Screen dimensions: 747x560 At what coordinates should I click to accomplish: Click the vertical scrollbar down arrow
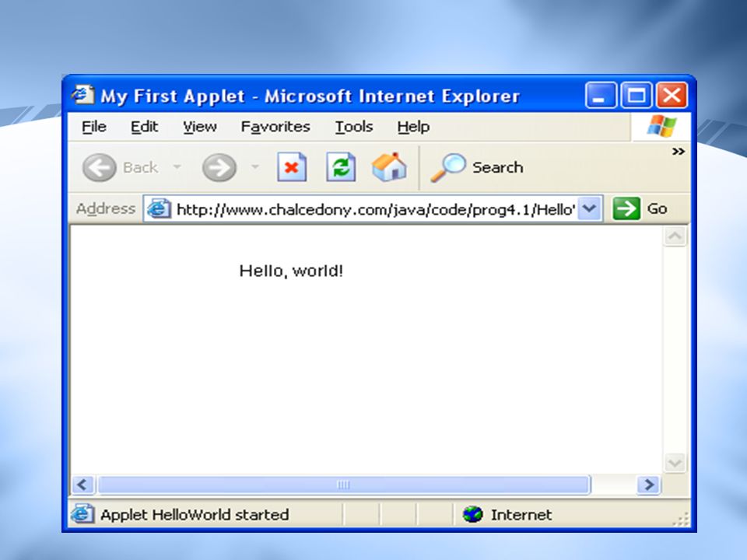[x=675, y=462]
